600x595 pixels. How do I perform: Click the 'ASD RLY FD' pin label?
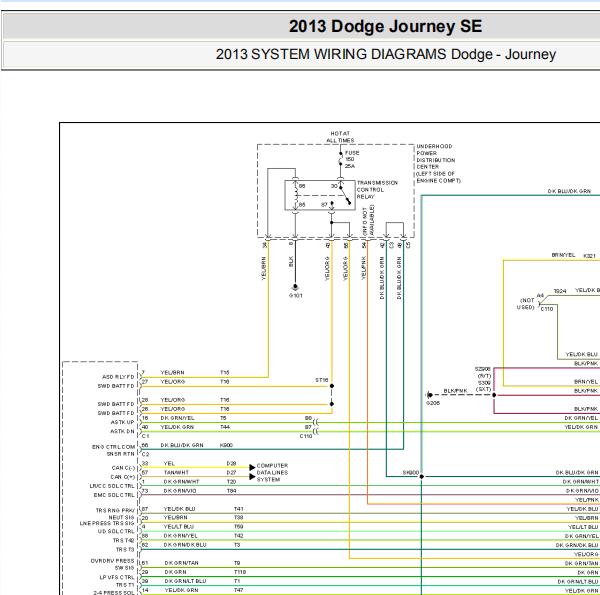tap(118, 377)
